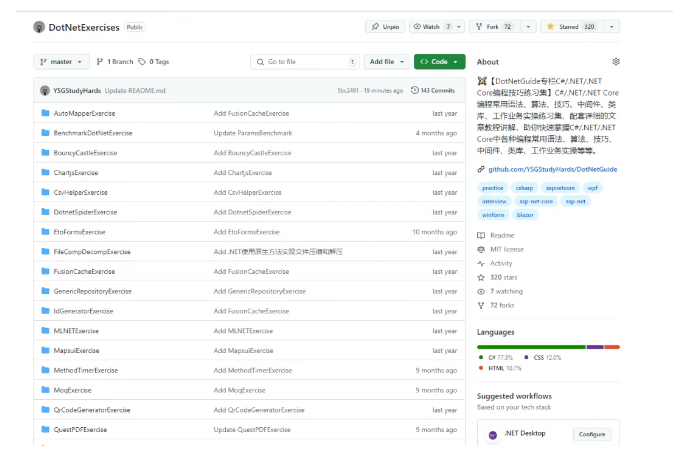Click the star icon beside 320 stars
678x474 pixels.
481,277
